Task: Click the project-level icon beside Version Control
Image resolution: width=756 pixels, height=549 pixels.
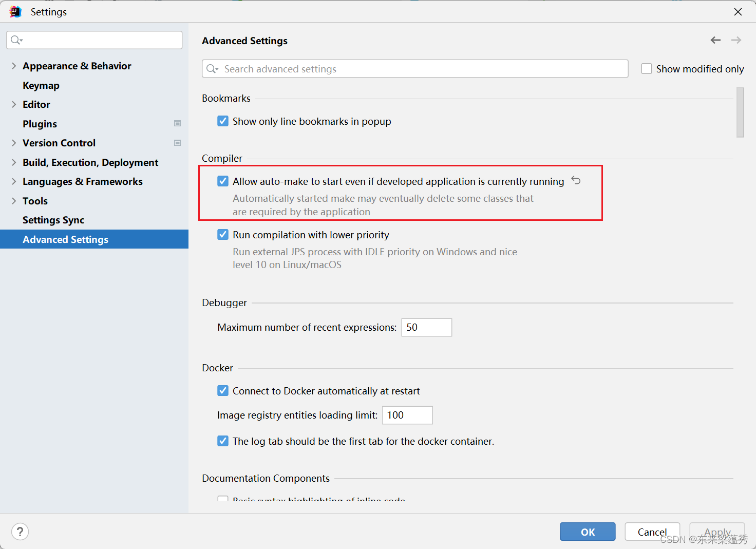Action: click(177, 143)
